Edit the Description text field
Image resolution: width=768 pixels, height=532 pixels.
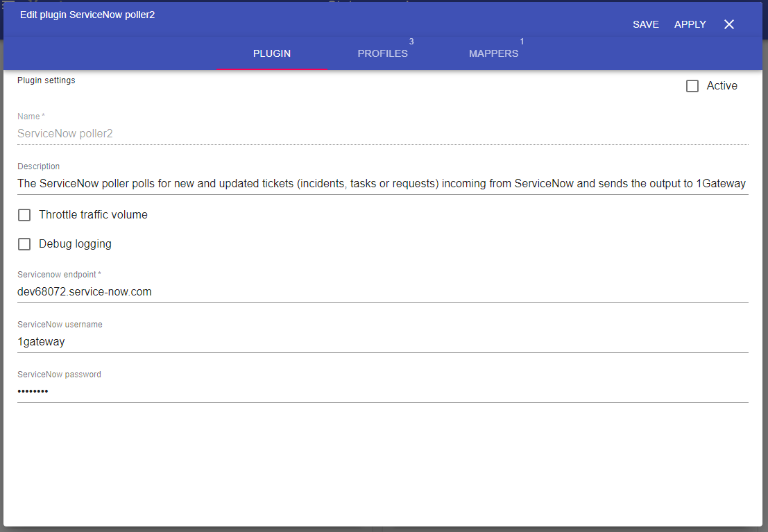[x=382, y=184]
